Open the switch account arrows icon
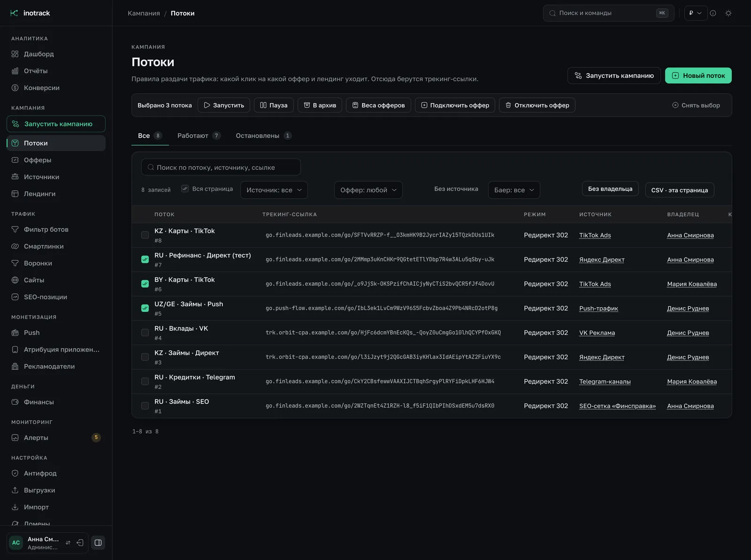The width and height of the screenshot is (751, 560). pyautogui.click(x=68, y=543)
